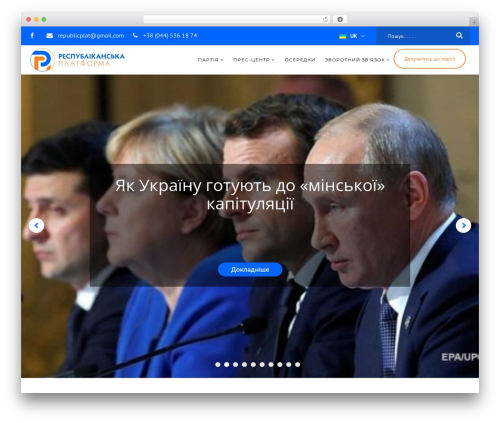The height and width of the screenshot is (423, 500).
Task: Select the eighth slider dot
Action: tap(280, 364)
